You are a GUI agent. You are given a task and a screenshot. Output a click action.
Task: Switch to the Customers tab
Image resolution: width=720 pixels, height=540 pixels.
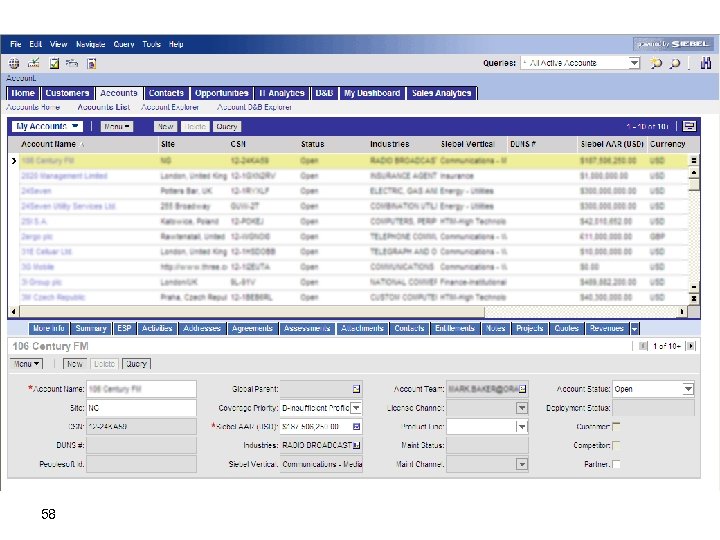click(67, 93)
